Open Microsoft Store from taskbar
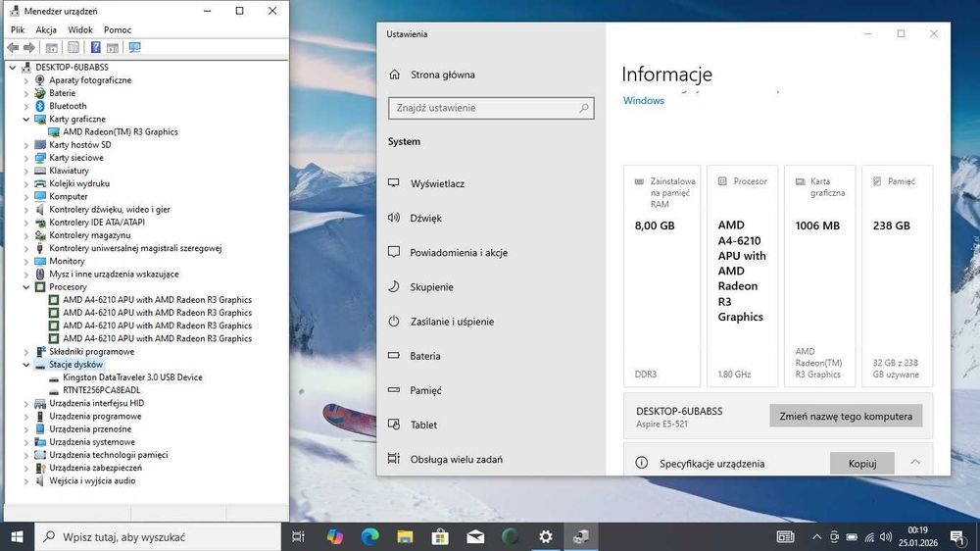The height and width of the screenshot is (551, 980). (440, 536)
